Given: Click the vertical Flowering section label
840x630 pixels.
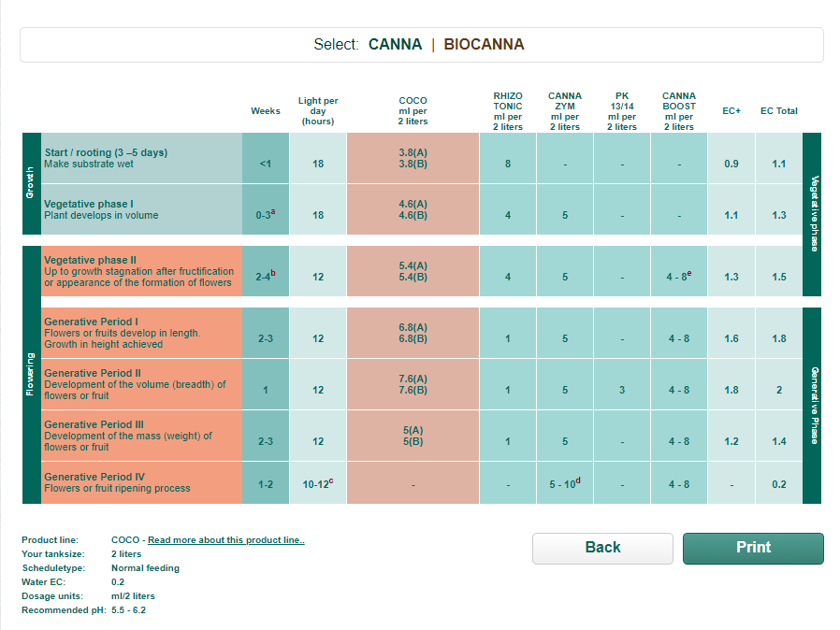Looking at the screenshot, I should pos(31,376).
